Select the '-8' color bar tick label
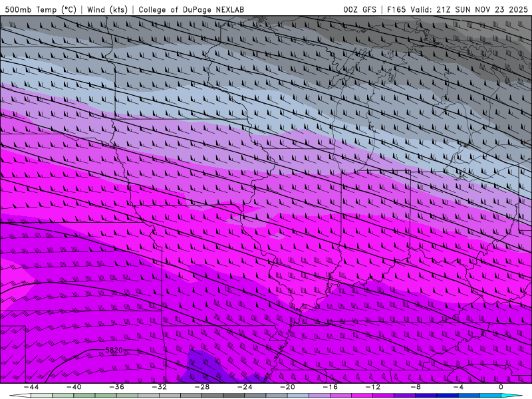 pyautogui.click(x=416, y=387)
